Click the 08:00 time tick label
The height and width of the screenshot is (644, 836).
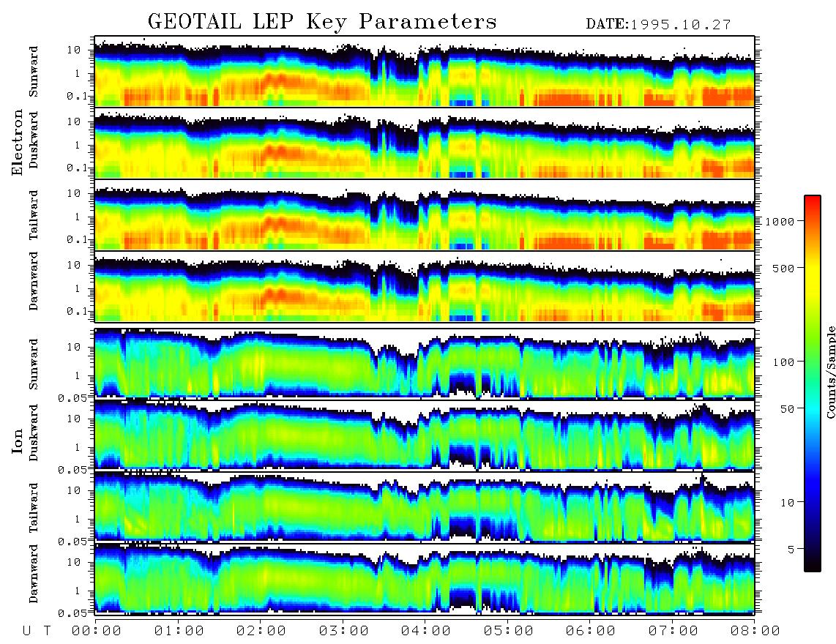point(755,631)
